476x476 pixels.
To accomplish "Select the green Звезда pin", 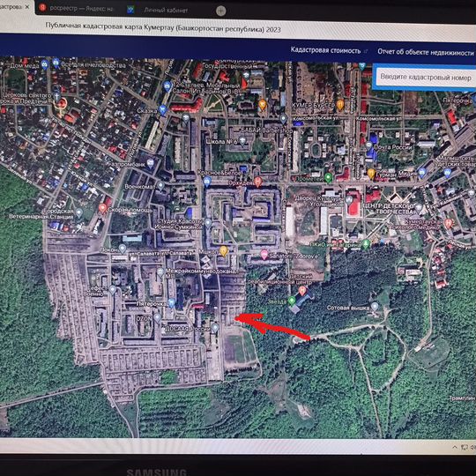I will point(292,301).
